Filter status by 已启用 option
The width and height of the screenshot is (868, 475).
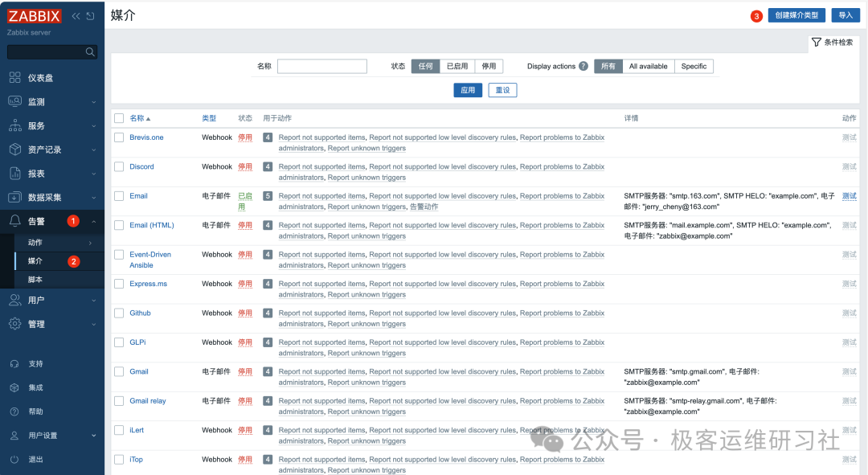(x=457, y=67)
